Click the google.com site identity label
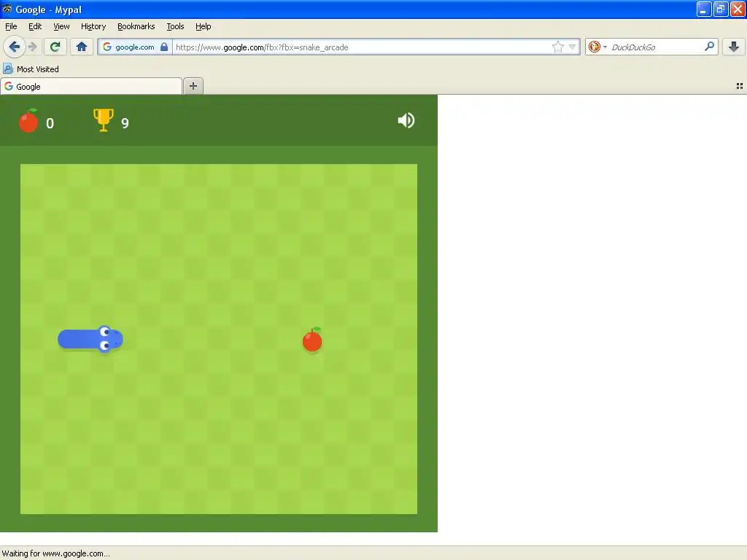This screenshot has width=747, height=560. pyautogui.click(x=135, y=47)
